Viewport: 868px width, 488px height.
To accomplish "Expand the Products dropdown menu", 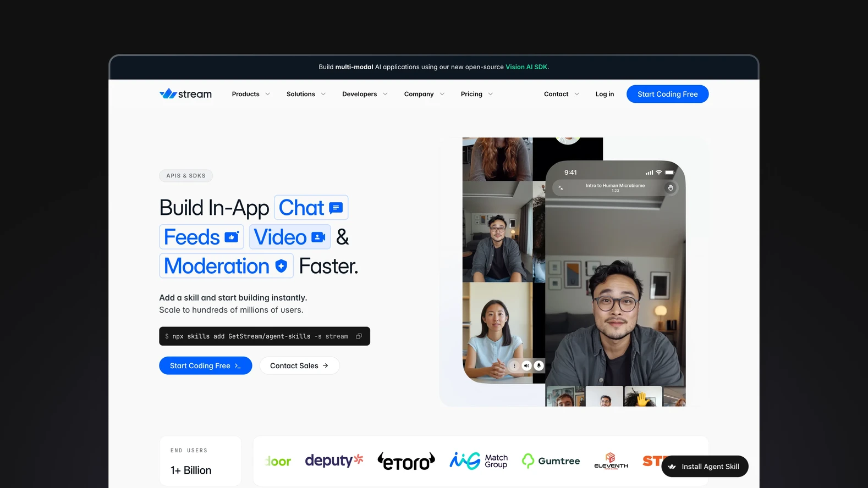I will click(x=251, y=94).
